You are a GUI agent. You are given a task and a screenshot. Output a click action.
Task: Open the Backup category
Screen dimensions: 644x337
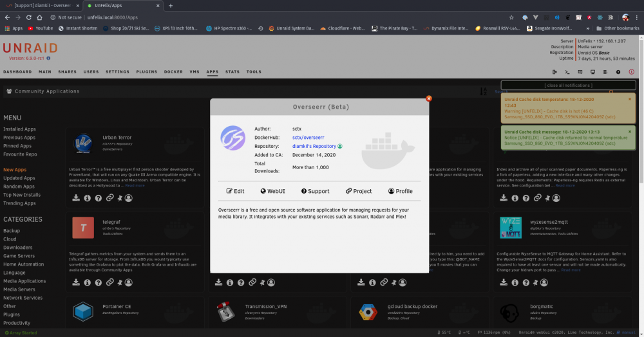click(x=12, y=231)
